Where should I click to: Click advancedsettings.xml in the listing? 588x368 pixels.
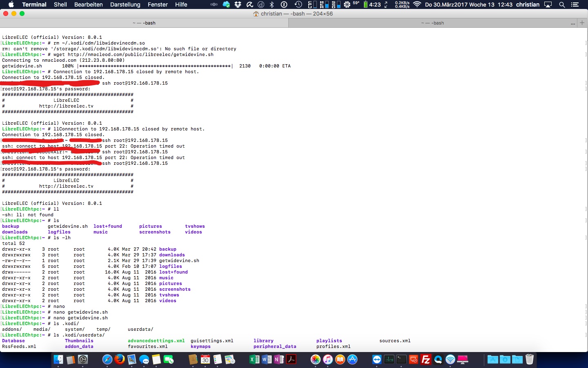point(156,341)
